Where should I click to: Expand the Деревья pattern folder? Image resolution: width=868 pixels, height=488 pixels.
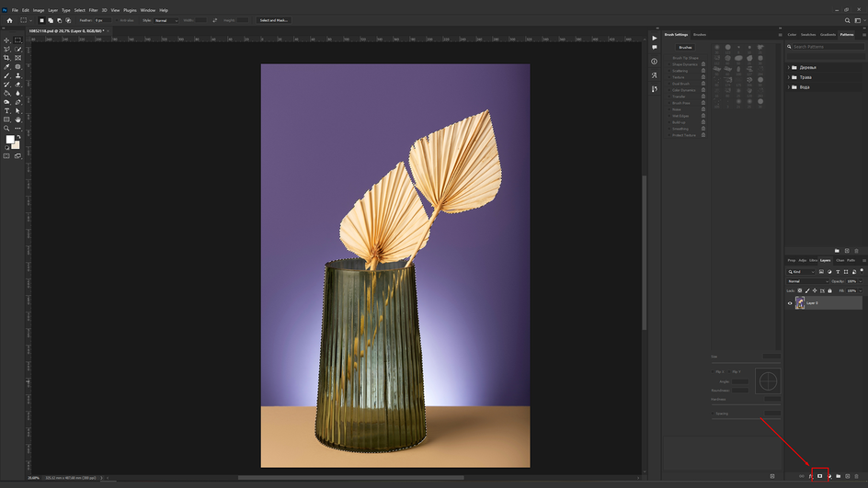point(789,67)
